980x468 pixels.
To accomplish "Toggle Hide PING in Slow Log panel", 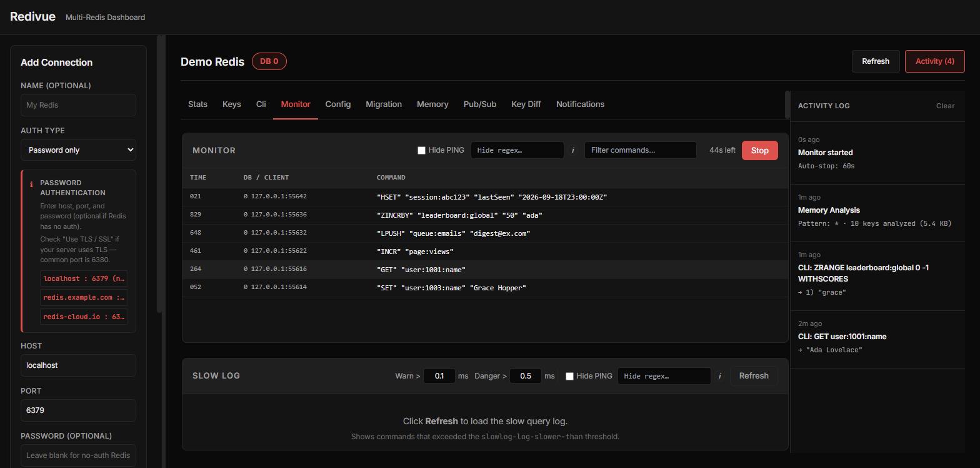I will [569, 376].
